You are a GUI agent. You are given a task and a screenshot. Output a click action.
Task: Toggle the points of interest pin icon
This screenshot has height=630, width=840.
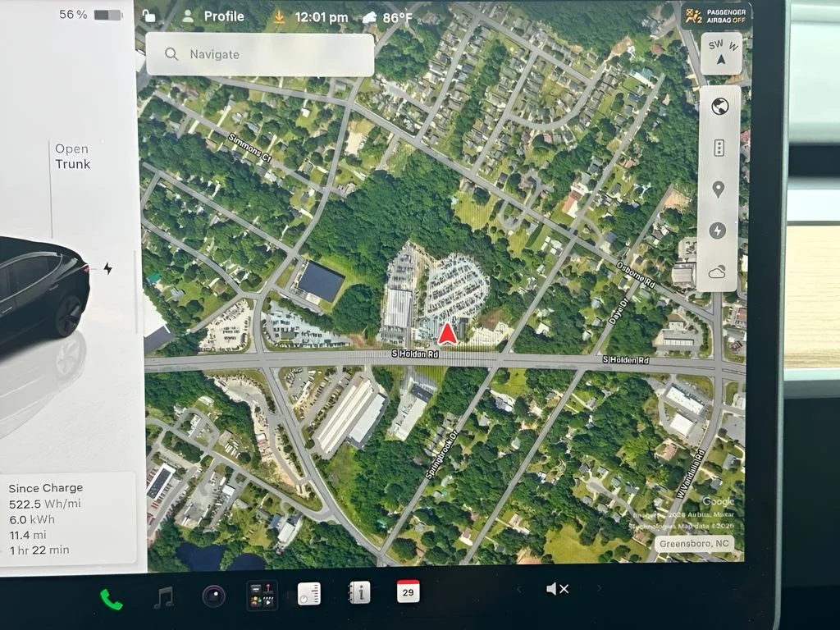719,189
